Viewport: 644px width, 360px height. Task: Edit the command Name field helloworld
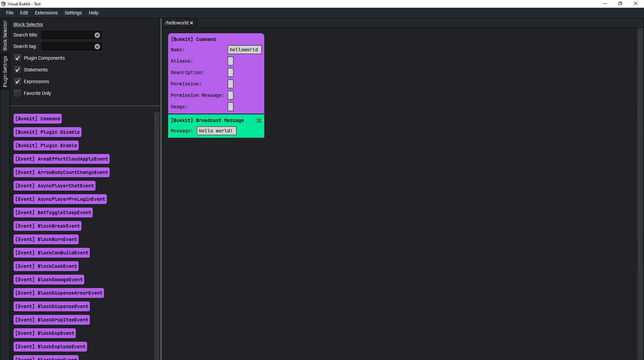click(x=245, y=50)
